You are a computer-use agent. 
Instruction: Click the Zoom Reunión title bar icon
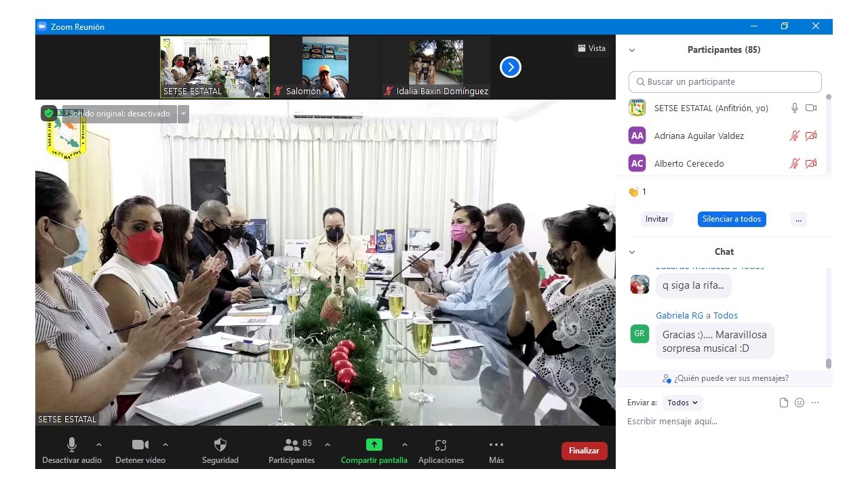[x=41, y=26]
